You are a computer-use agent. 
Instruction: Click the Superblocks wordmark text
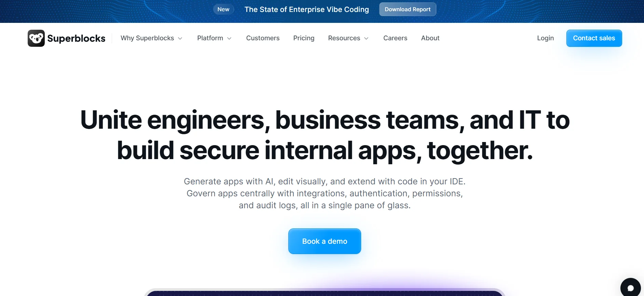76,39
